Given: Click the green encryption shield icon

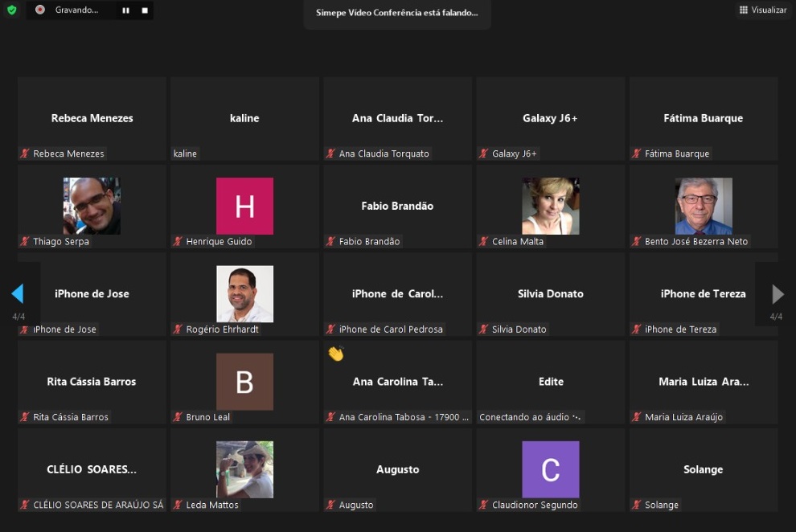Looking at the screenshot, I should pyautogui.click(x=11, y=10).
